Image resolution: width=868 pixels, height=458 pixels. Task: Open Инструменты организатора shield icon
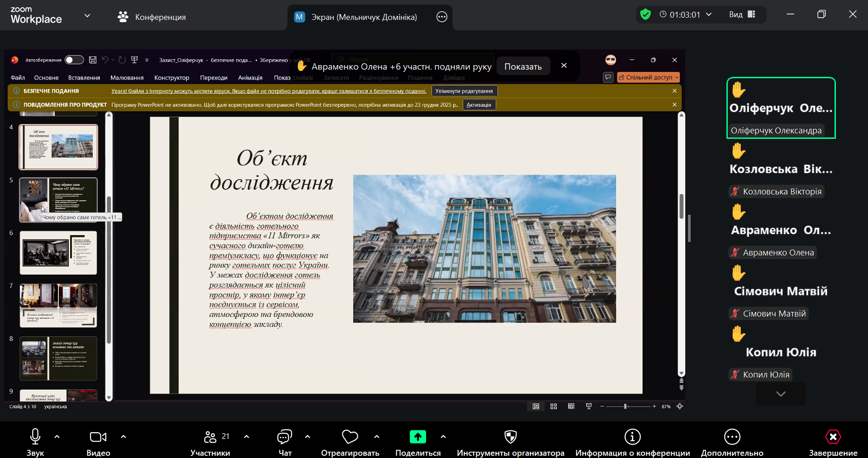(x=510, y=437)
